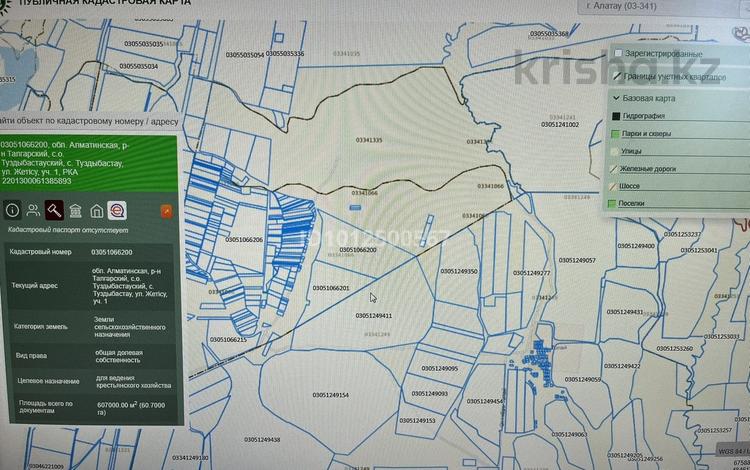
Task: Select parcel 03051249095 on the map
Action: click(x=440, y=368)
